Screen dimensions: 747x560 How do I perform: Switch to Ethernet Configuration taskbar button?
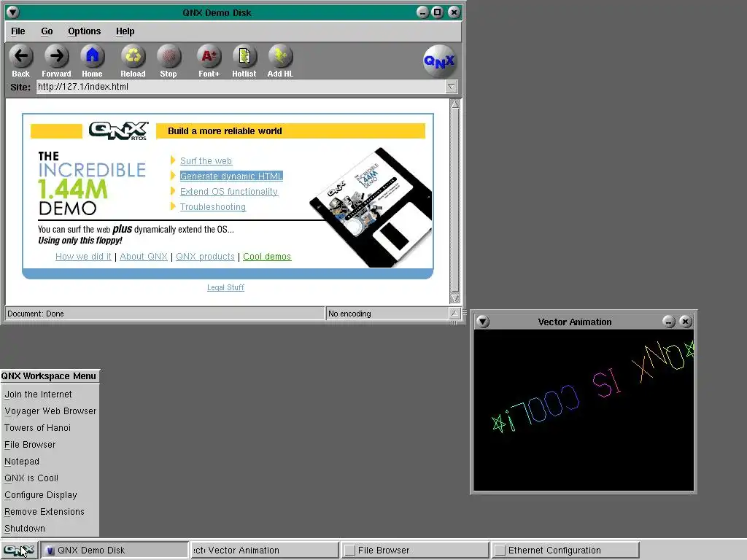565,551
